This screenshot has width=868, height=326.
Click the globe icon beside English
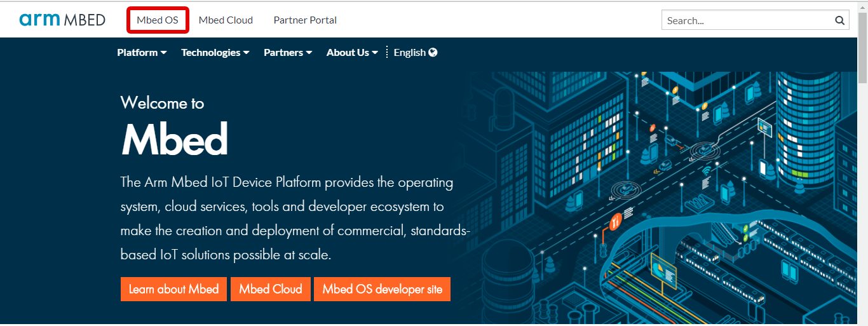coord(433,52)
